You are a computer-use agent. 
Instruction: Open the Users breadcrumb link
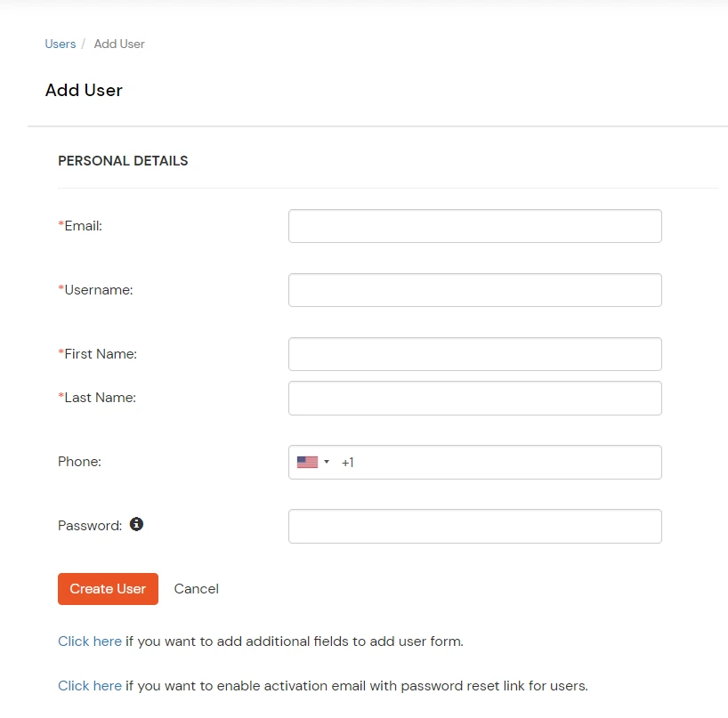coord(60,44)
